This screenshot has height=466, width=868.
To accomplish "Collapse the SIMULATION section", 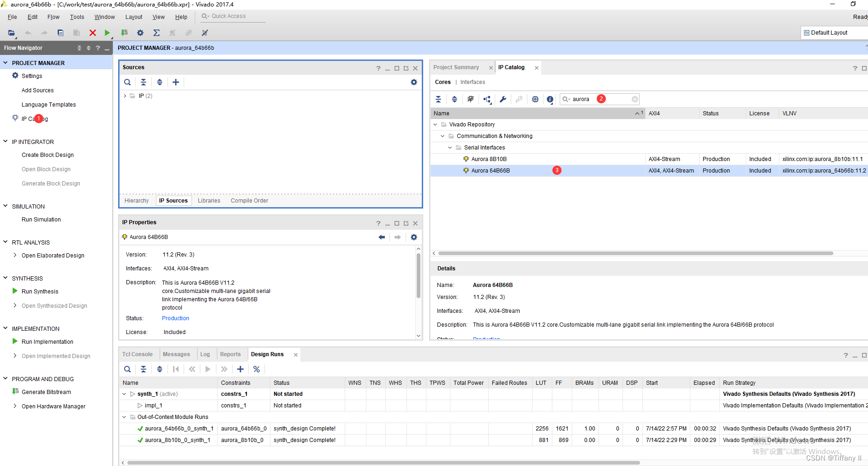I will (6, 206).
